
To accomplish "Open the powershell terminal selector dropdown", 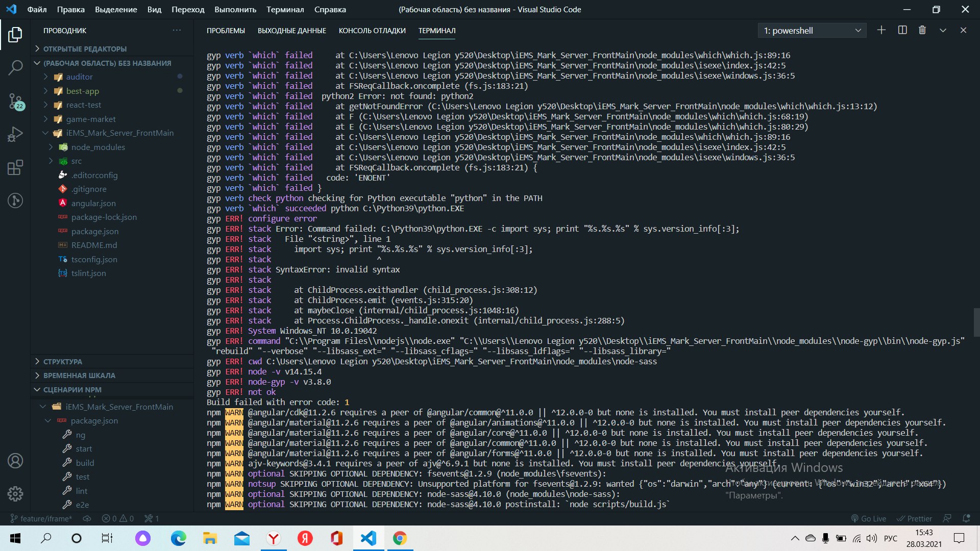I will 812,31.
